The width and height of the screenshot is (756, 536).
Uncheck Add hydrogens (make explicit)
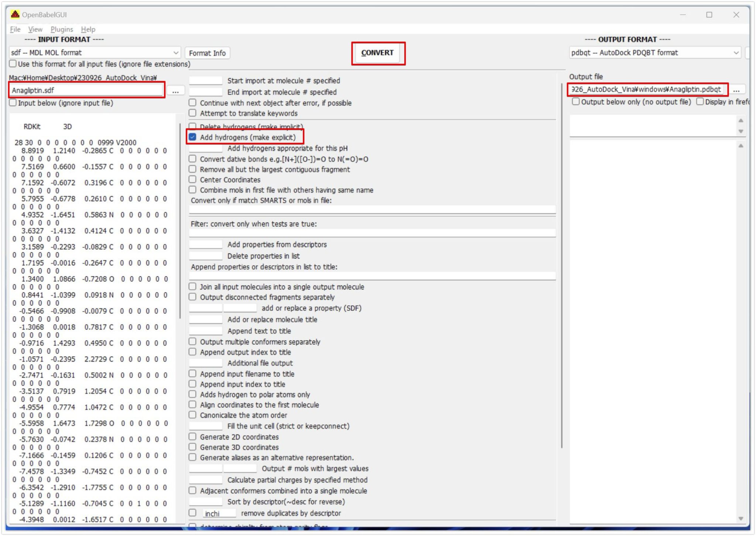tap(193, 137)
